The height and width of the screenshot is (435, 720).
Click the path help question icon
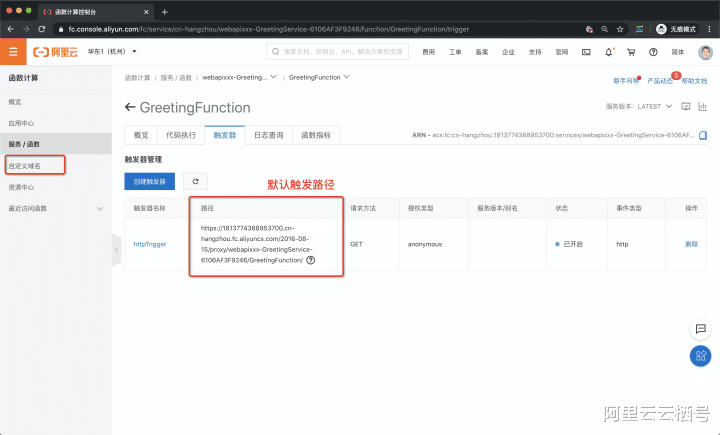click(x=311, y=260)
